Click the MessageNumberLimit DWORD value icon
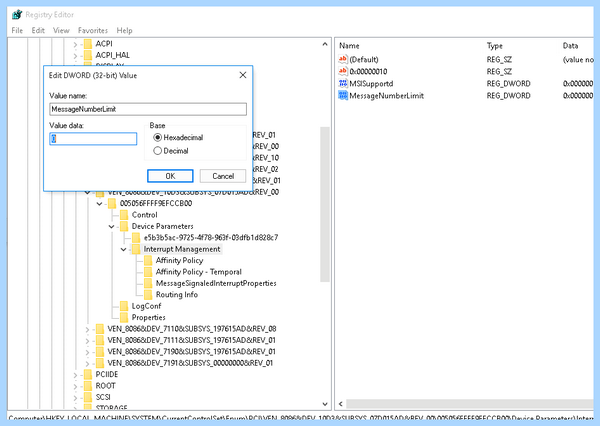600x426 pixels. (343, 95)
